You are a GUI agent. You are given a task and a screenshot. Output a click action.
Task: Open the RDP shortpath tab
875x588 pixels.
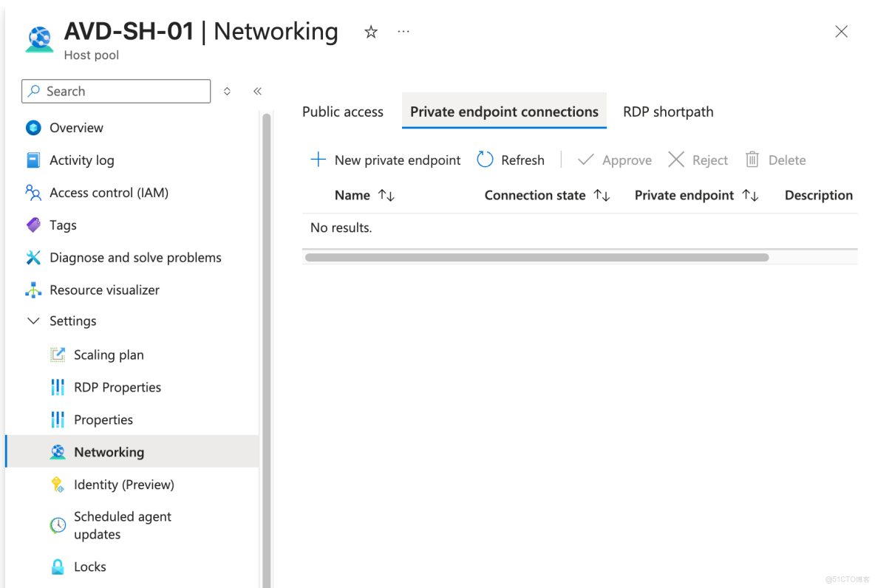(667, 111)
